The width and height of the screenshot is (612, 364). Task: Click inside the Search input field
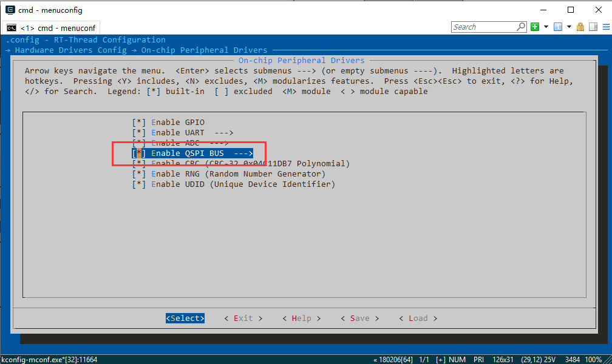[484, 27]
